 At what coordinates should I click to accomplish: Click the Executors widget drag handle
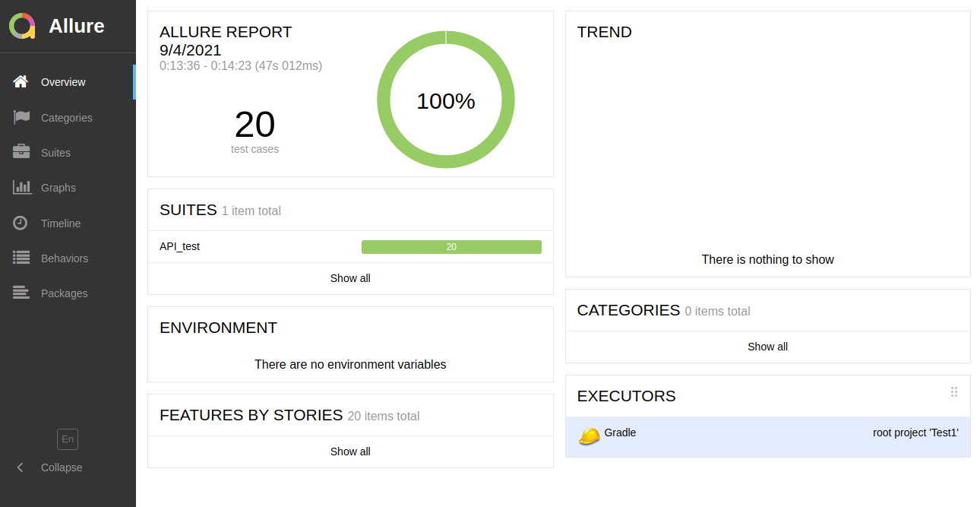click(954, 392)
